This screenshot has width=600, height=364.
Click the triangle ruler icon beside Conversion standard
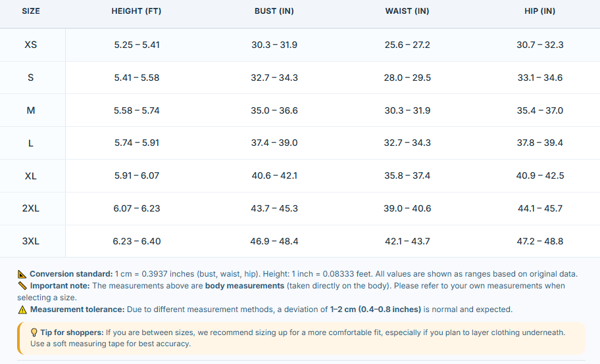click(x=22, y=274)
